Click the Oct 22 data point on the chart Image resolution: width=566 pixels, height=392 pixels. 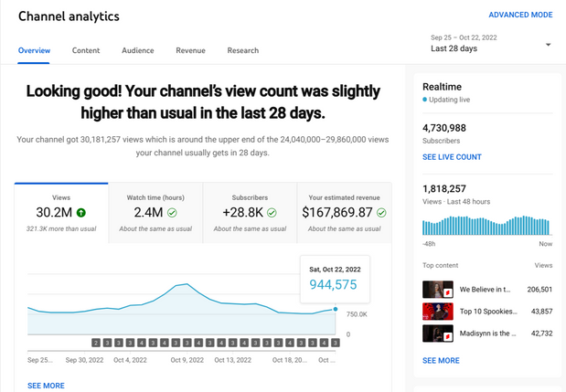(x=336, y=309)
